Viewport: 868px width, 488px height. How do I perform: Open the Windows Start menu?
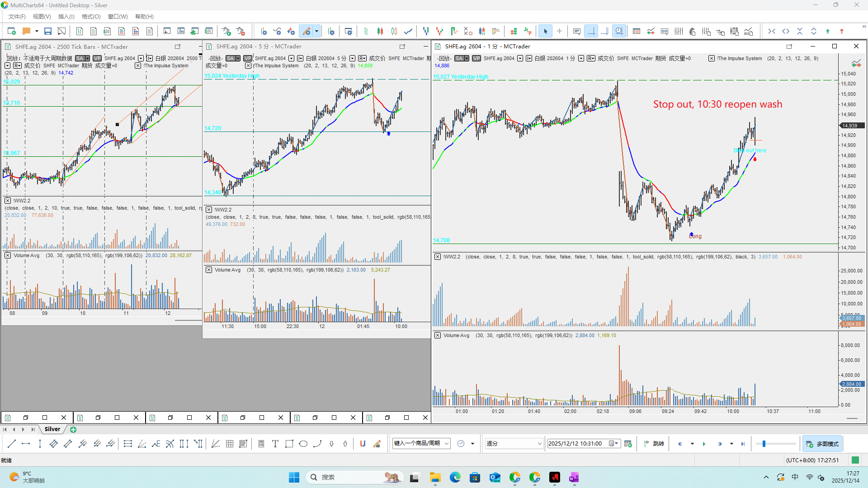point(294,477)
